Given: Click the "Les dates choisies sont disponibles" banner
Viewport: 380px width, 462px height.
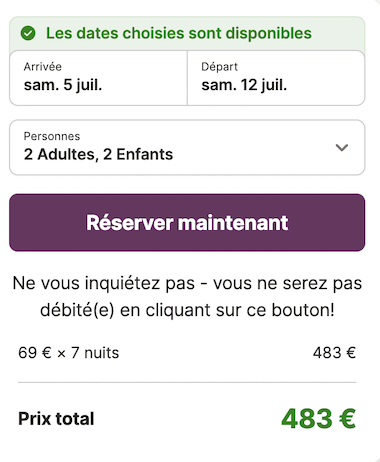Looking at the screenshot, I should click(x=187, y=33).
